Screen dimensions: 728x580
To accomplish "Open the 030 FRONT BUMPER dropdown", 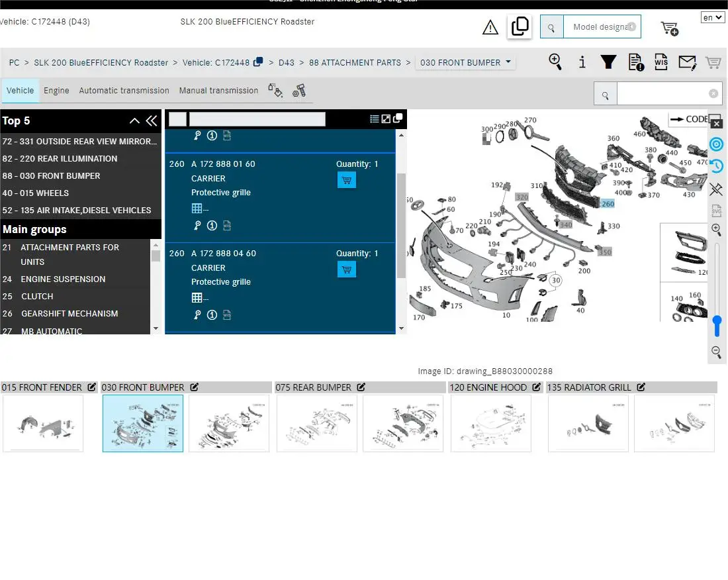I will [x=466, y=63].
